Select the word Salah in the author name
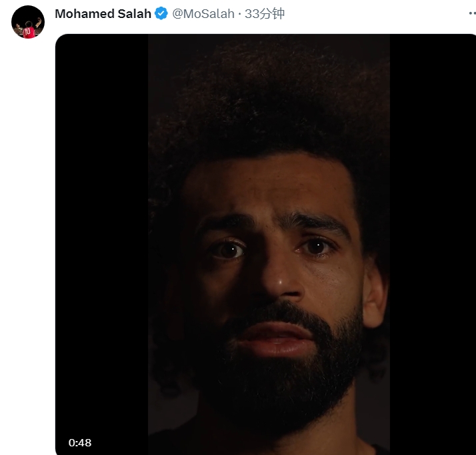The width and height of the screenshot is (476, 455). click(134, 13)
